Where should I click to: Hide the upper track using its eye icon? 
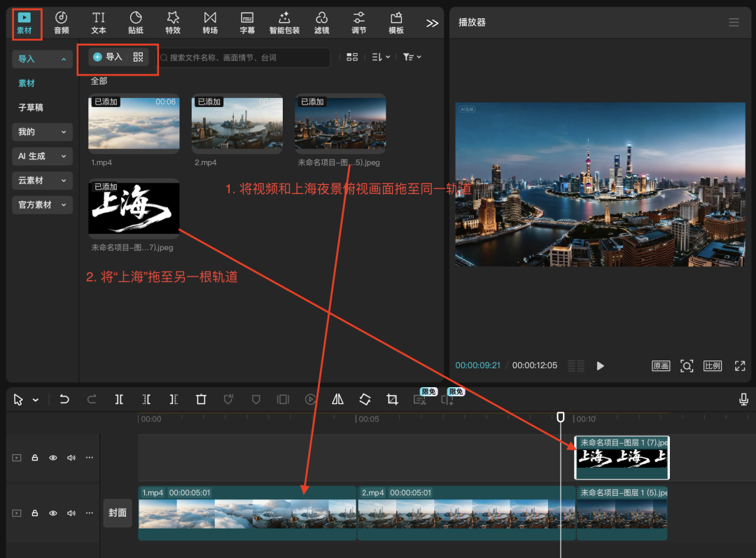pos(52,458)
